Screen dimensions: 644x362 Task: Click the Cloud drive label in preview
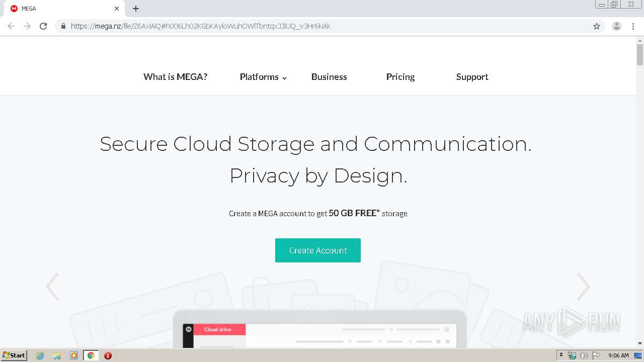[x=218, y=330]
